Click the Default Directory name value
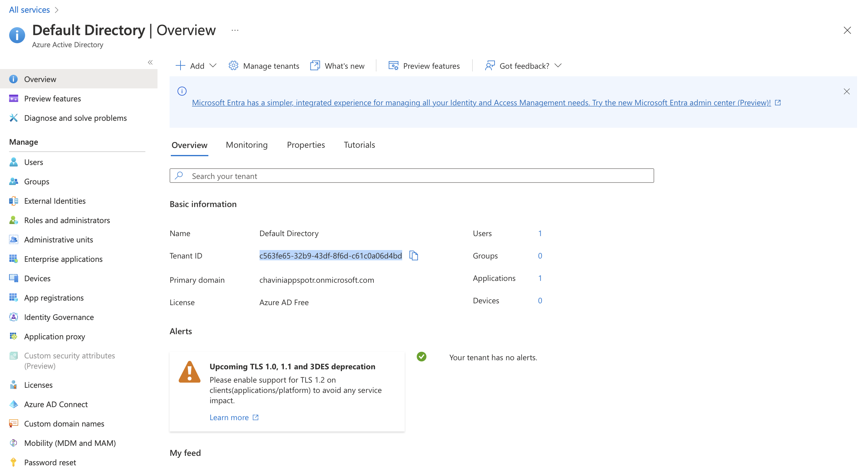 289,233
